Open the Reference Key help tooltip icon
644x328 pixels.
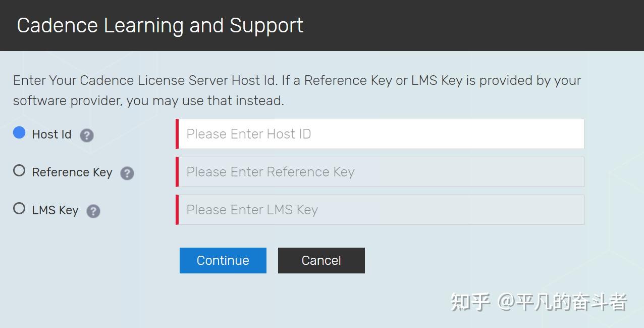127,173
